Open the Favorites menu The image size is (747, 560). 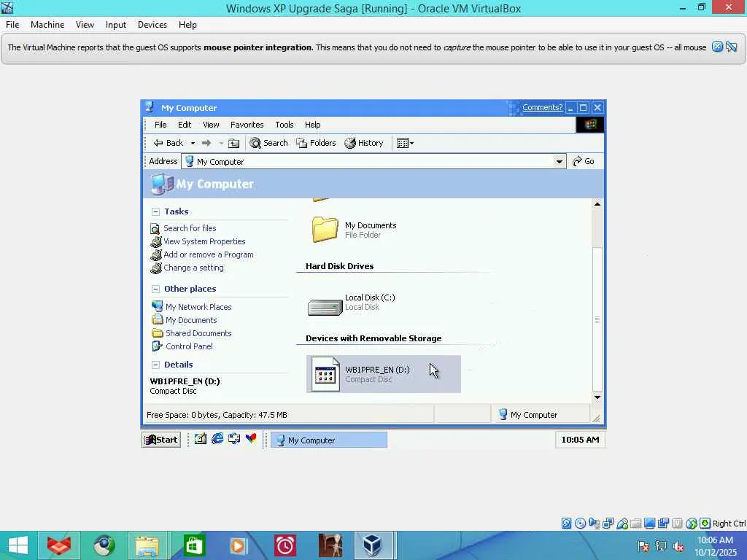click(x=247, y=125)
